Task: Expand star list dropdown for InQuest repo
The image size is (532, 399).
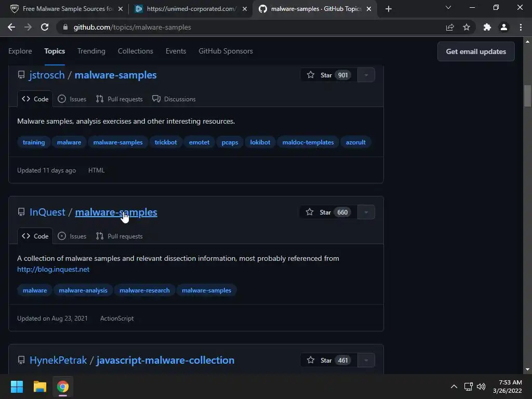Action: click(x=366, y=212)
